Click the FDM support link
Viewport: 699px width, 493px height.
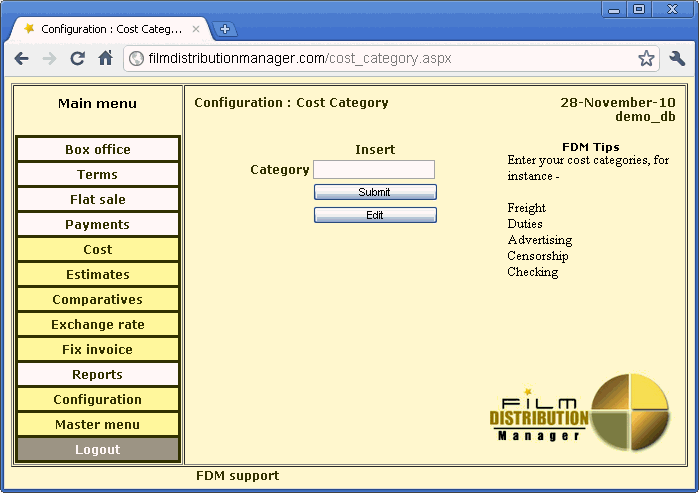[237, 476]
